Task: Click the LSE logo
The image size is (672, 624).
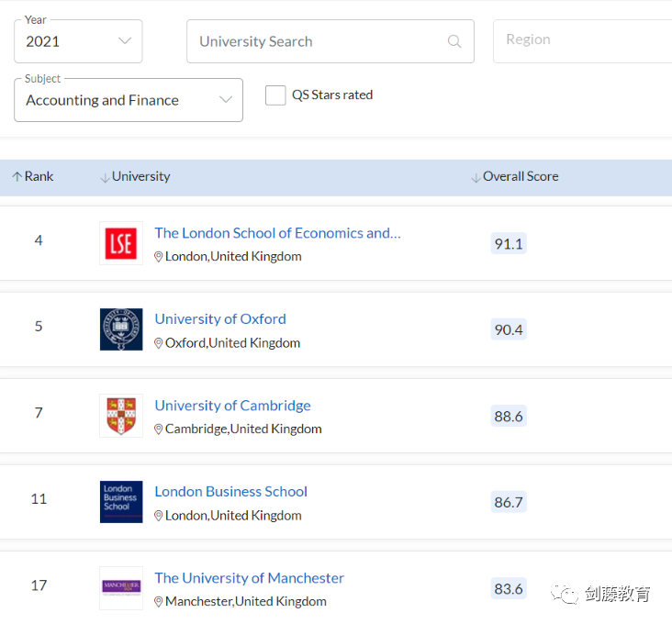Action: pyautogui.click(x=121, y=243)
